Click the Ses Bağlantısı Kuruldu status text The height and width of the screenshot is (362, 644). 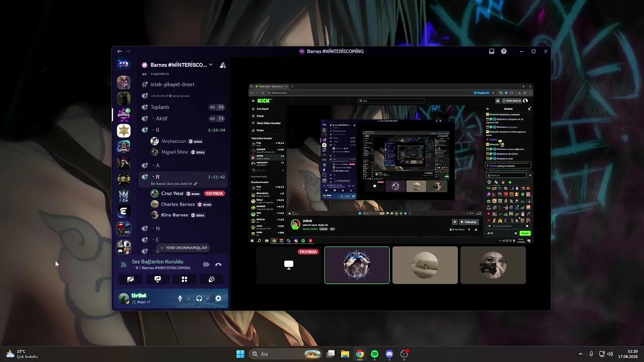click(157, 261)
